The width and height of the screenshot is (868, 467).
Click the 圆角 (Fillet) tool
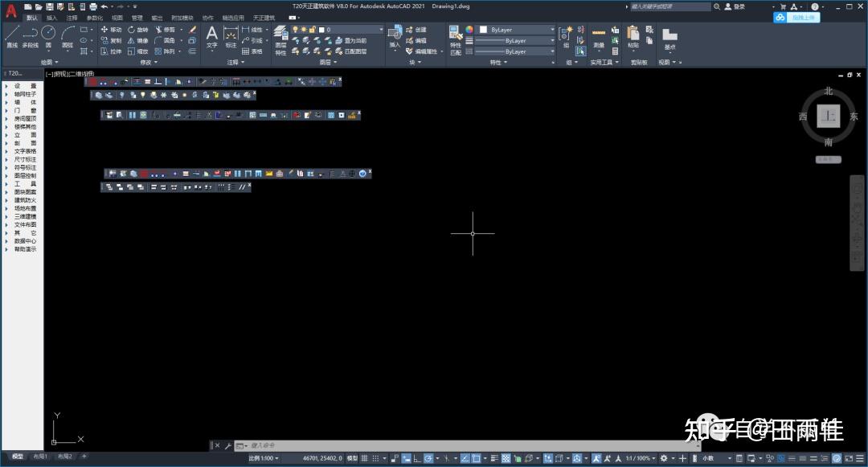pos(165,40)
